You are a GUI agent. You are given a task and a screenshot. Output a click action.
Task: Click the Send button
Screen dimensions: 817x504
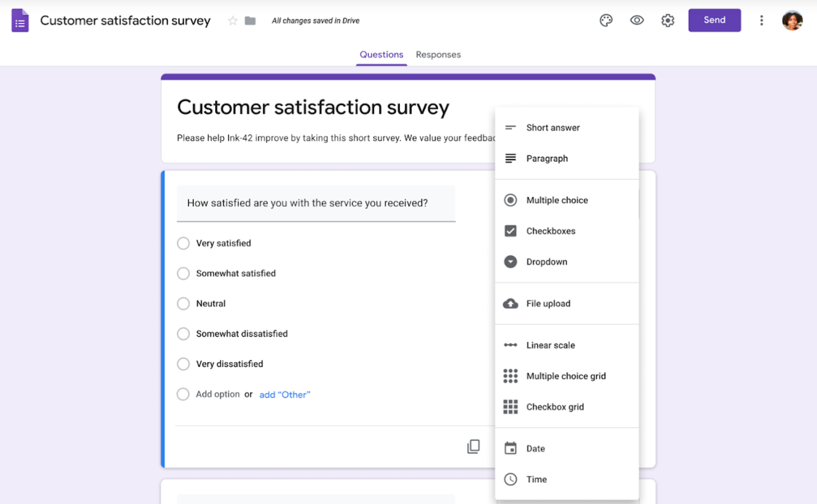714,20
